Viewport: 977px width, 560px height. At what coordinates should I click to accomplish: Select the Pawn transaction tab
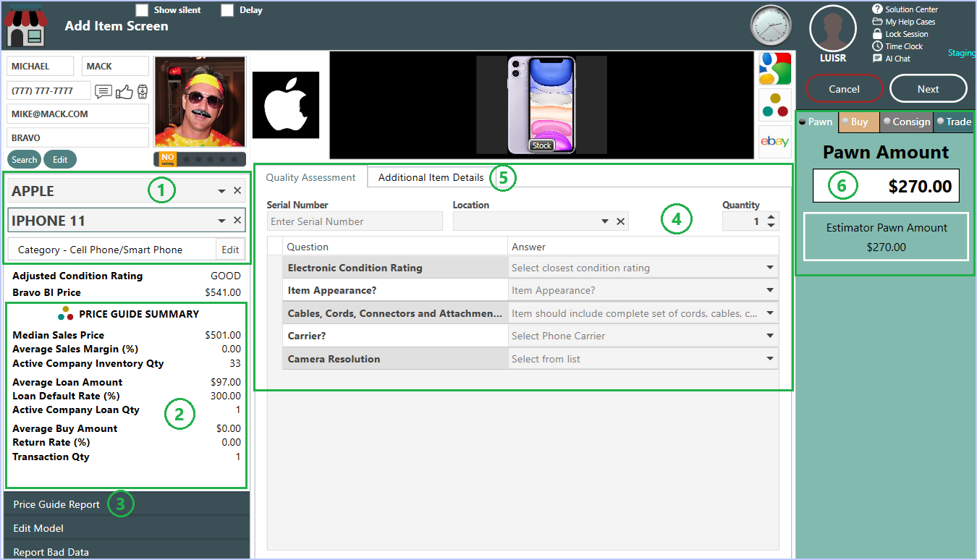click(x=816, y=122)
